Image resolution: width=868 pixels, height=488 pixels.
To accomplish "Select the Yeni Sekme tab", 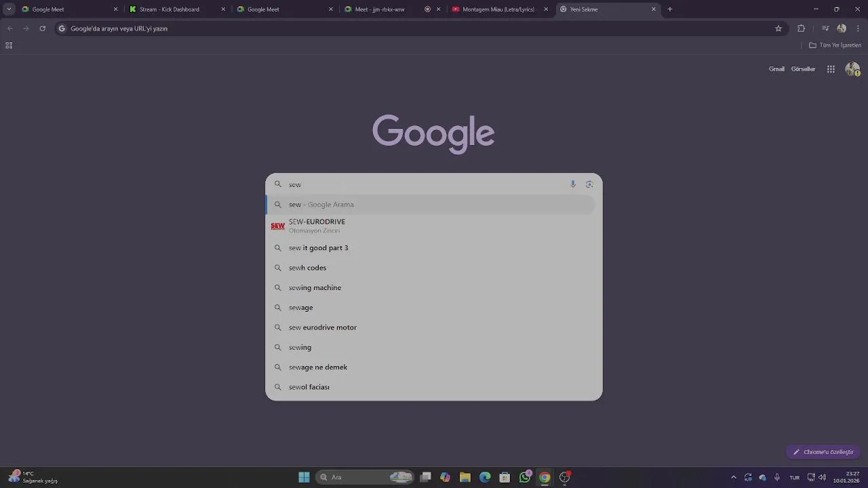I will 608,9.
